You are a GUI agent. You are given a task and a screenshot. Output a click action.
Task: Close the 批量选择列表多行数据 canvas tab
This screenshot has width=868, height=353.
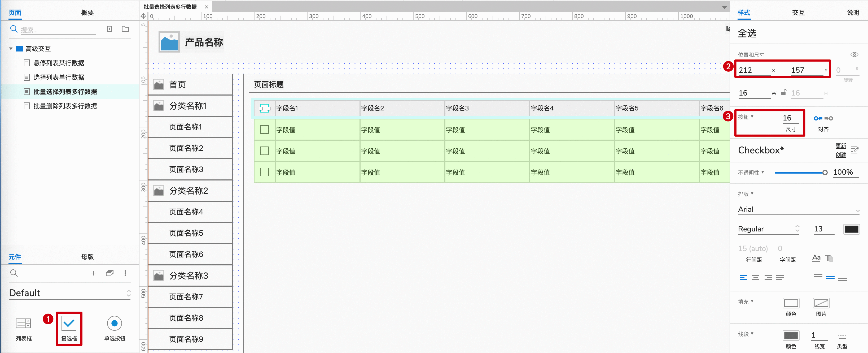(206, 7)
